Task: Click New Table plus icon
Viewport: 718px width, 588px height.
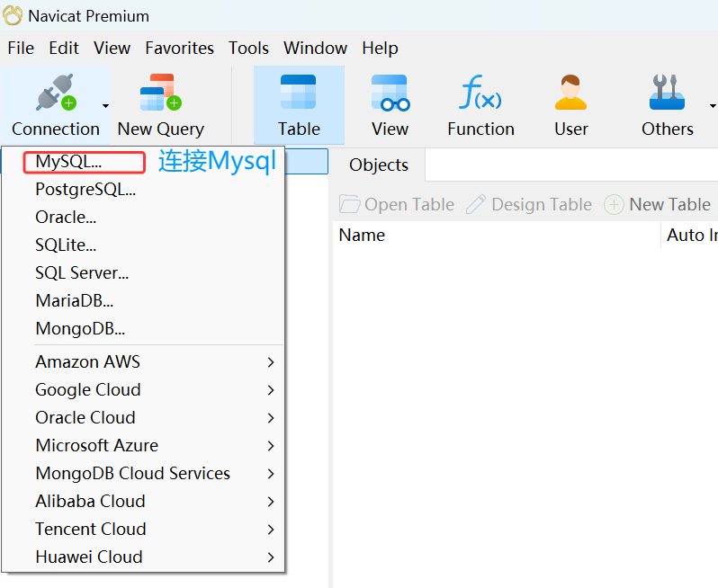Action: click(x=614, y=205)
